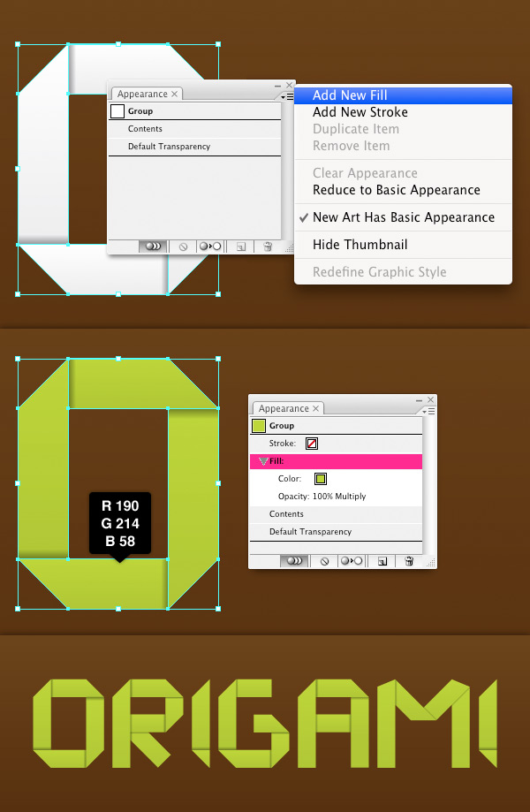This screenshot has width=530, height=812.
Task: Click the Opacity: 100% Multiply row
Action: (322, 497)
